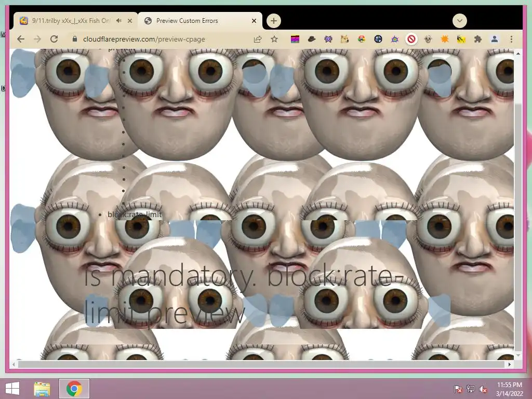Screen dimensions: 532x399
Task: Click the block:rate-limit list link
Action: pos(135,215)
